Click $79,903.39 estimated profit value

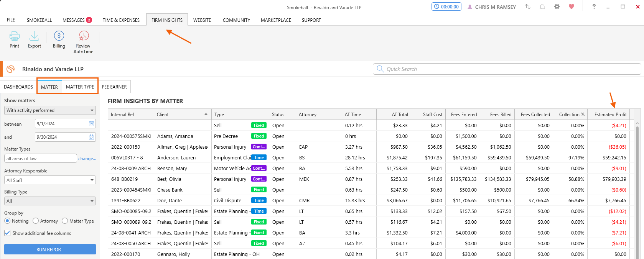[x=614, y=179]
